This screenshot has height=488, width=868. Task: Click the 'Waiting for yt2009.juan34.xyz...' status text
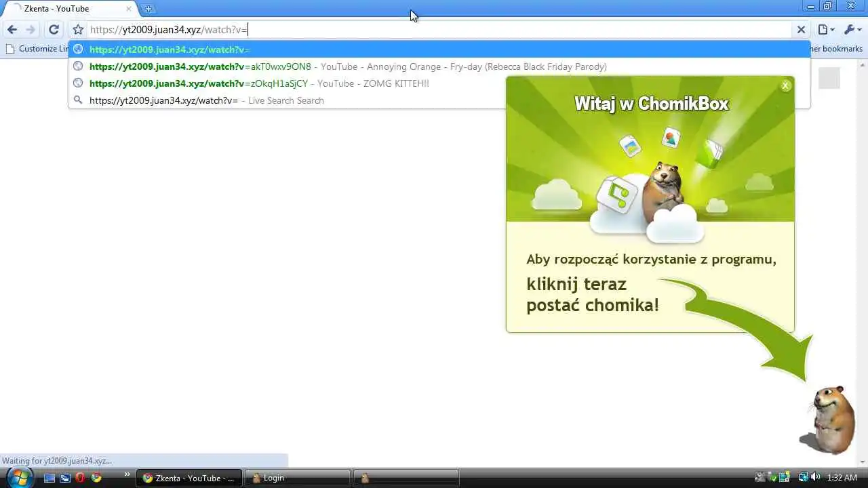pos(58,461)
